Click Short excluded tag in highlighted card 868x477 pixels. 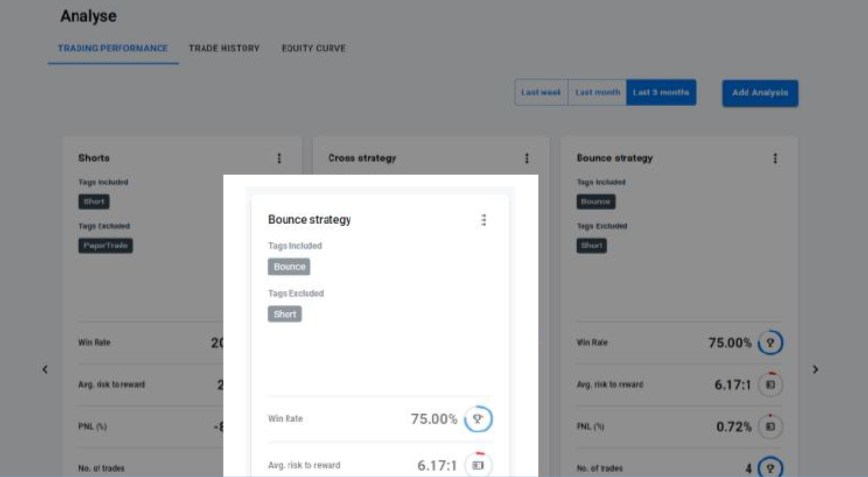(x=285, y=314)
